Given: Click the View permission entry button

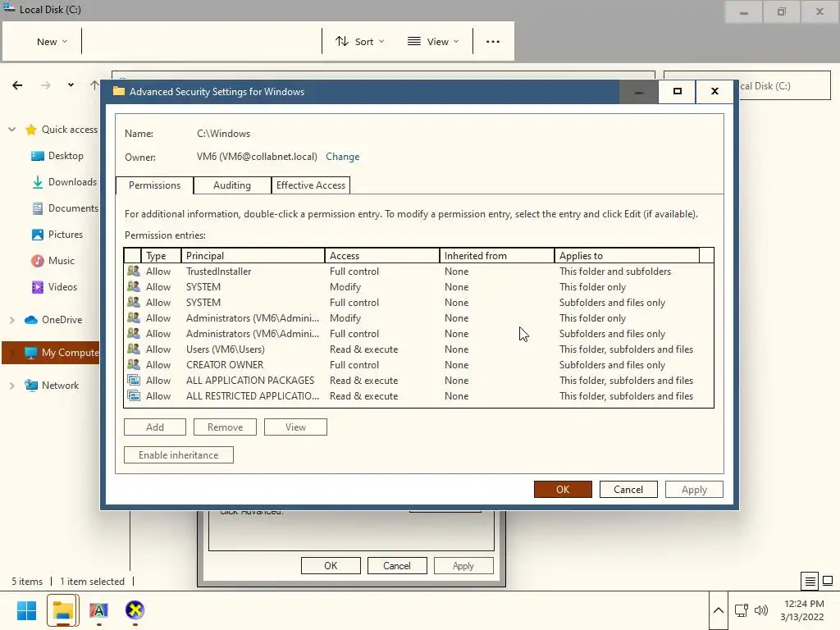Looking at the screenshot, I should click(x=295, y=427).
